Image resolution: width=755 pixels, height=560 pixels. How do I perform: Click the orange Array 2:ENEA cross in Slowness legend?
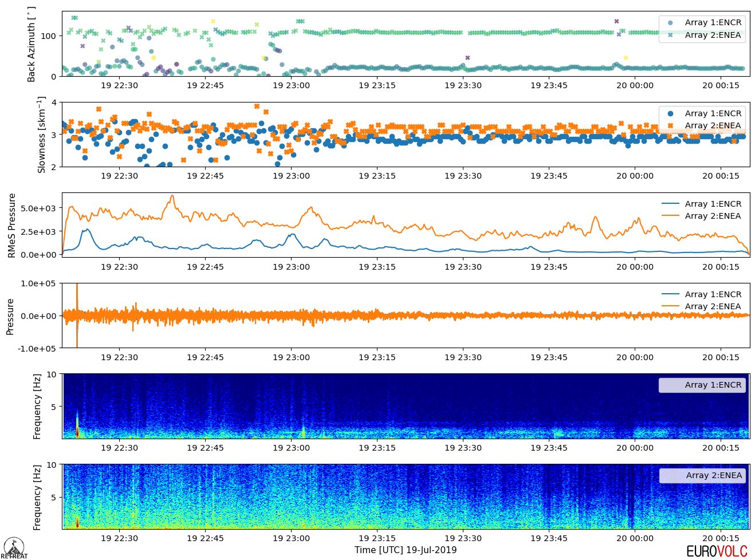pyautogui.click(x=670, y=125)
